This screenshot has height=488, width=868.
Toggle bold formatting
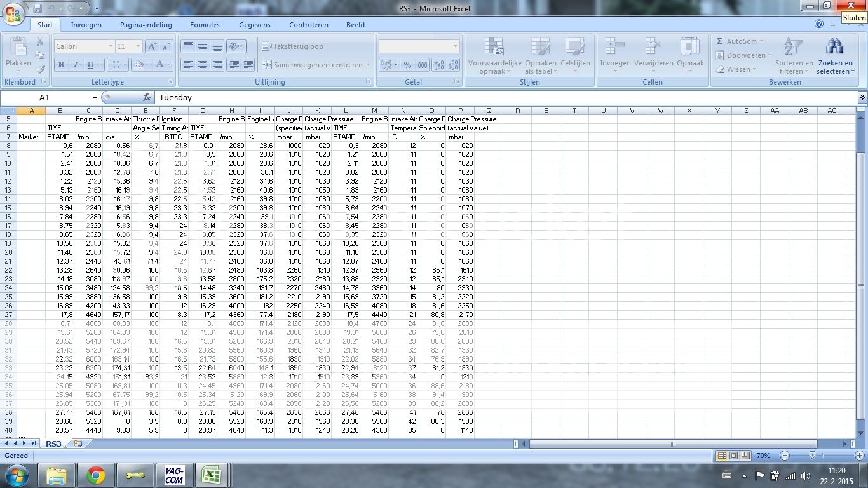[x=61, y=65]
